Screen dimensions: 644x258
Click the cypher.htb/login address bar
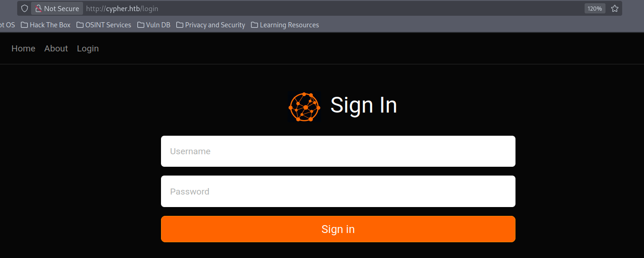(x=325, y=8)
